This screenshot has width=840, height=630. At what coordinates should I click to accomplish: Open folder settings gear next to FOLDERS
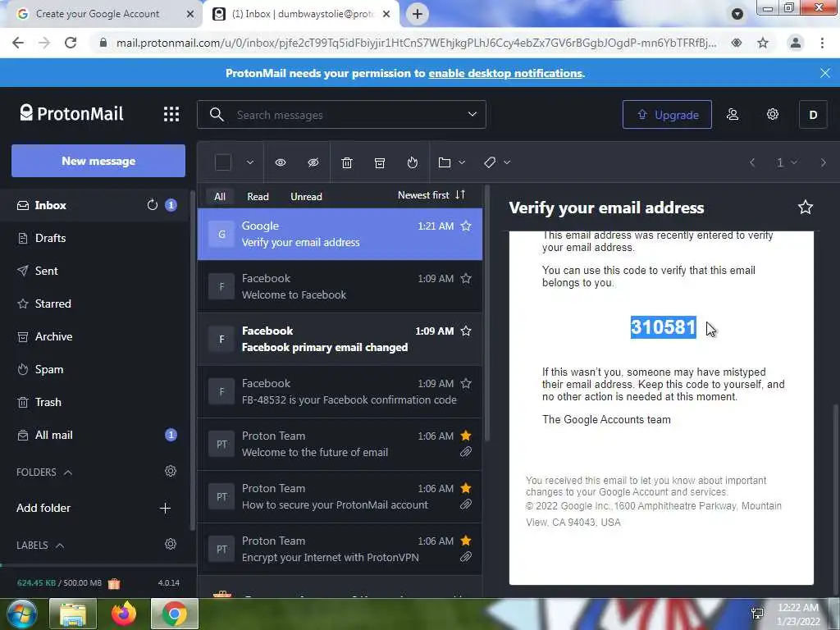tap(171, 472)
